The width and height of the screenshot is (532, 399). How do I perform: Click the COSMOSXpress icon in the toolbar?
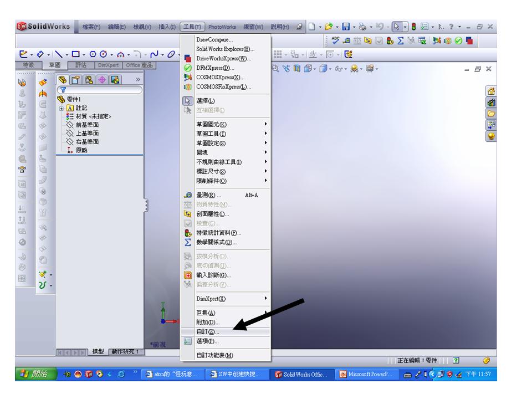click(x=437, y=40)
